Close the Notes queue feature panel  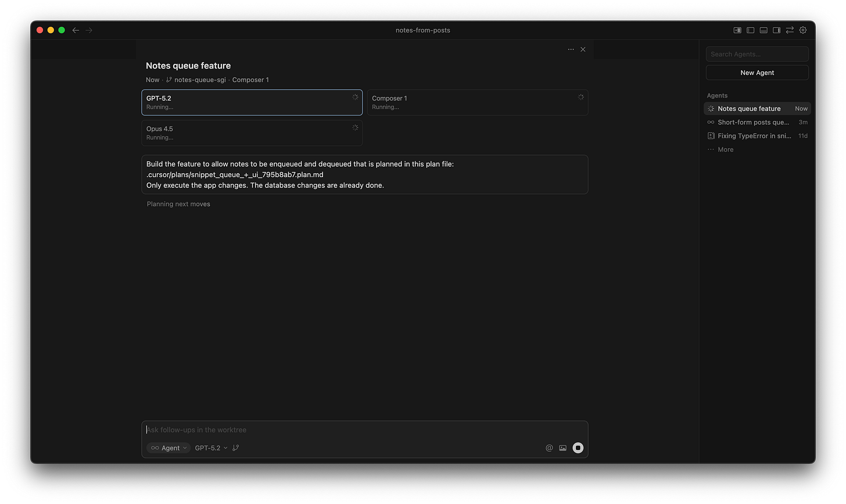click(583, 49)
